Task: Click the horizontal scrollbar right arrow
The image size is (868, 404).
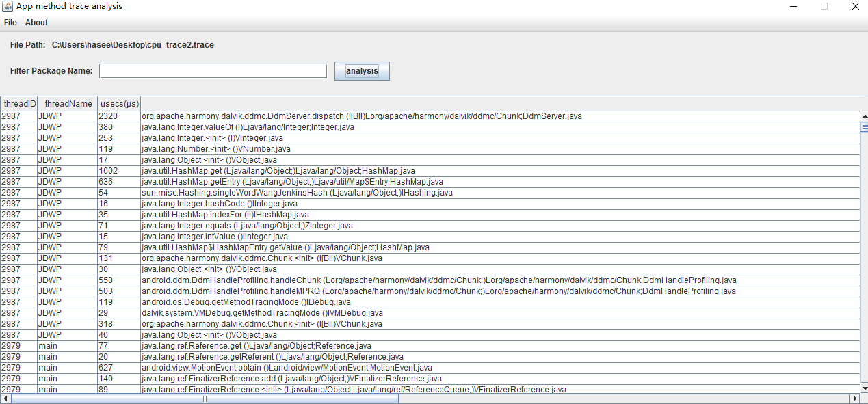Action: (x=854, y=399)
